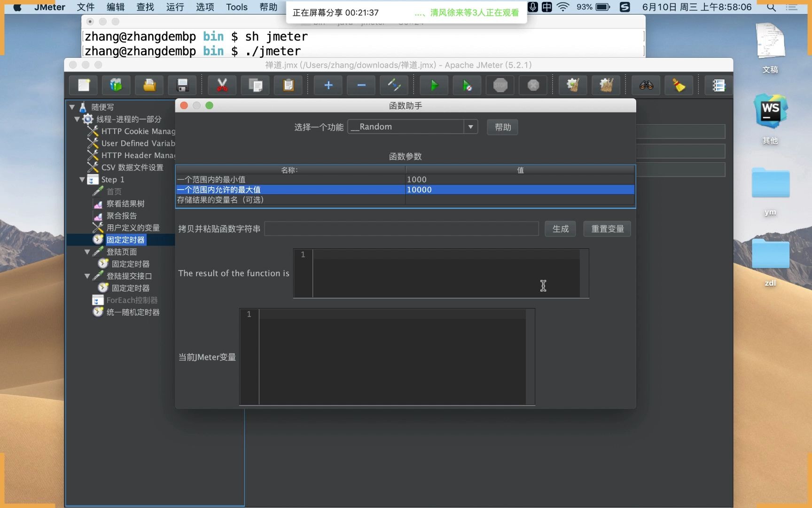The width and height of the screenshot is (812, 508).
Task: Open the 文件 menu
Action: click(86, 7)
